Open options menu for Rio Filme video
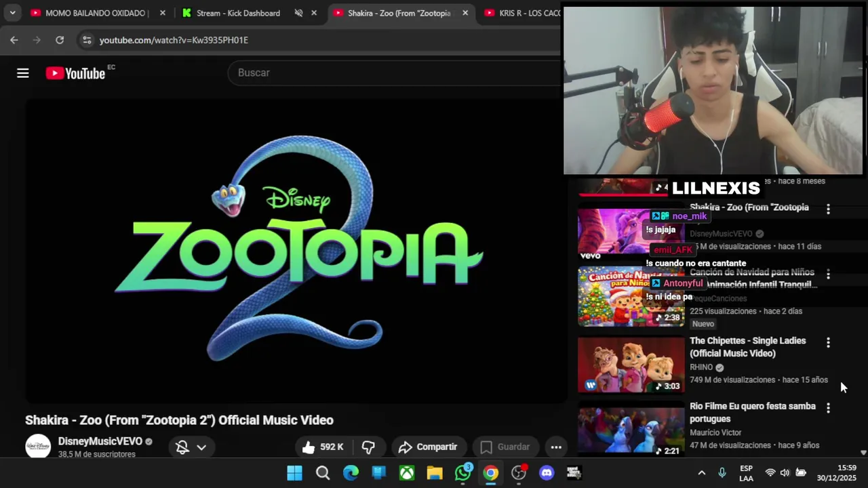 tap(828, 408)
